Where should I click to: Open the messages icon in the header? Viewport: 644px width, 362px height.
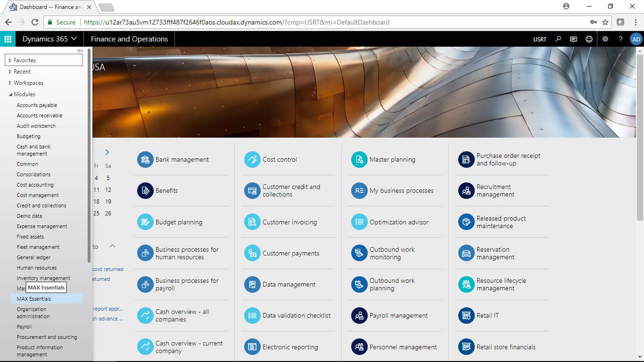[x=573, y=39]
